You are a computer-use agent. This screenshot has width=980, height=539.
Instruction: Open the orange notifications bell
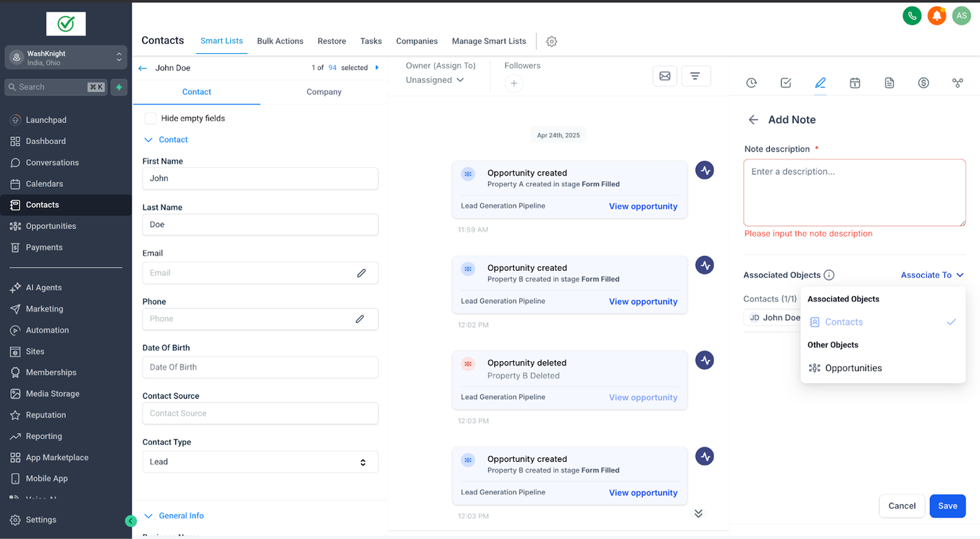(937, 15)
